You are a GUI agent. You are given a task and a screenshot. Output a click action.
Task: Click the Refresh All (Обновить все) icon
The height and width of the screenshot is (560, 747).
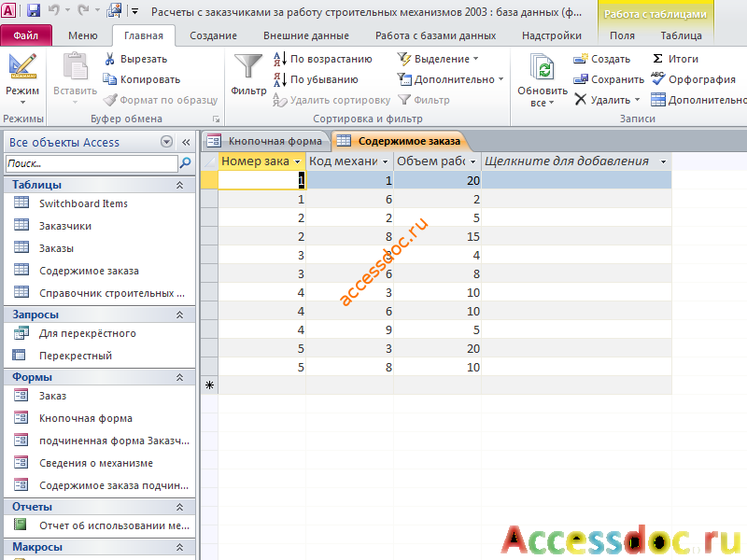[543, 79]
